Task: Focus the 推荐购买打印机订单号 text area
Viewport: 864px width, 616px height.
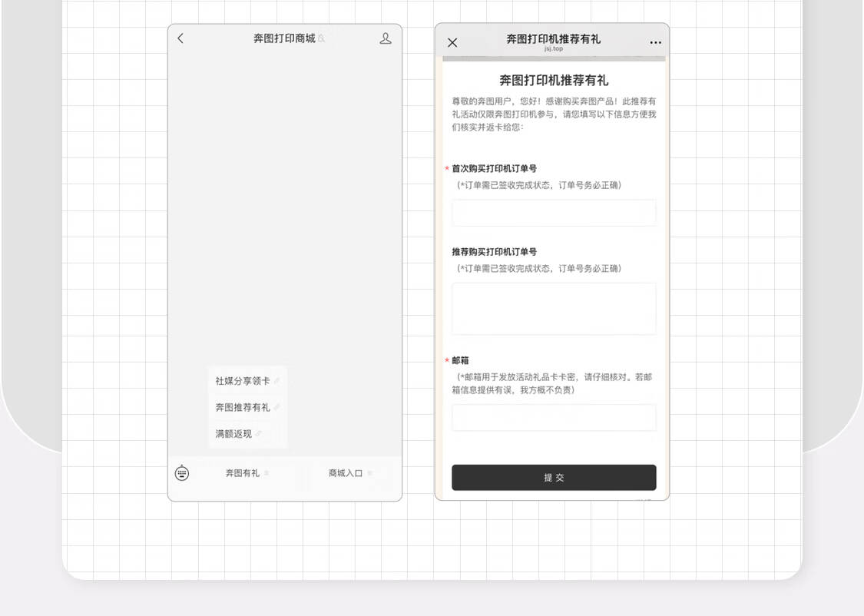Action: click(554, 309)
